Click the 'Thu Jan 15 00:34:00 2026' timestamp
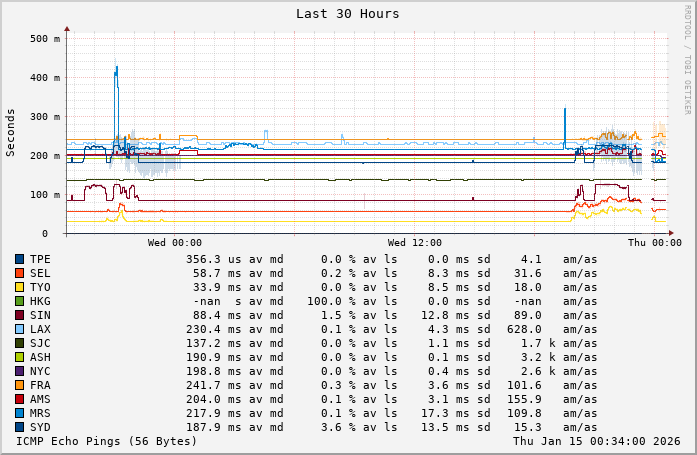The height and width of the screenshot is (455, 697). (x=597, y=441)
